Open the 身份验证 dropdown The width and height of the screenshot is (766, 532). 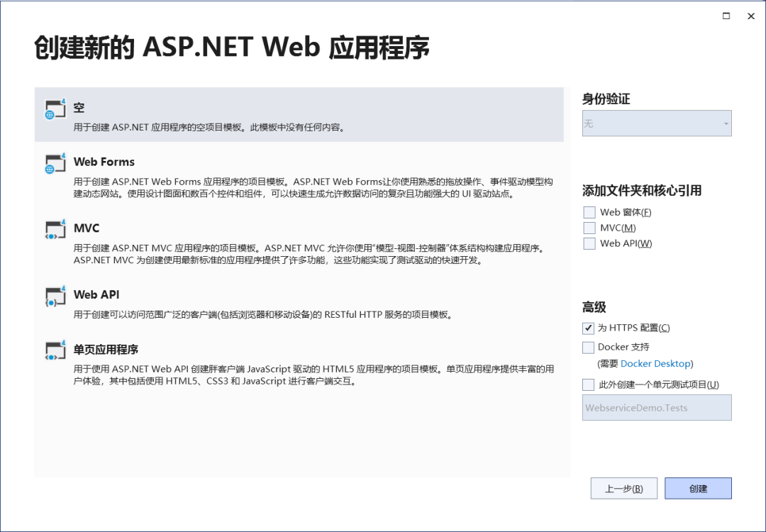(x=657, y=123)
